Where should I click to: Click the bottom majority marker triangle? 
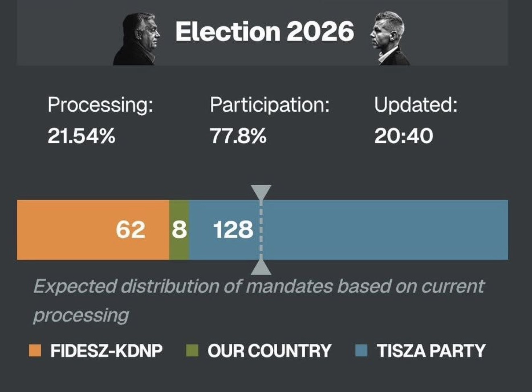tap(261, 268)
